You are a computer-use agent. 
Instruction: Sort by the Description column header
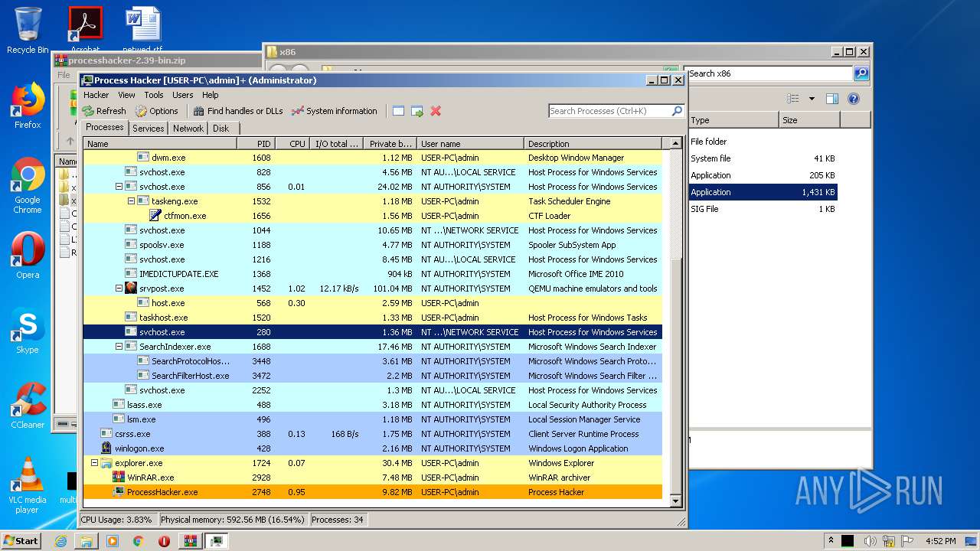(593, 144)
